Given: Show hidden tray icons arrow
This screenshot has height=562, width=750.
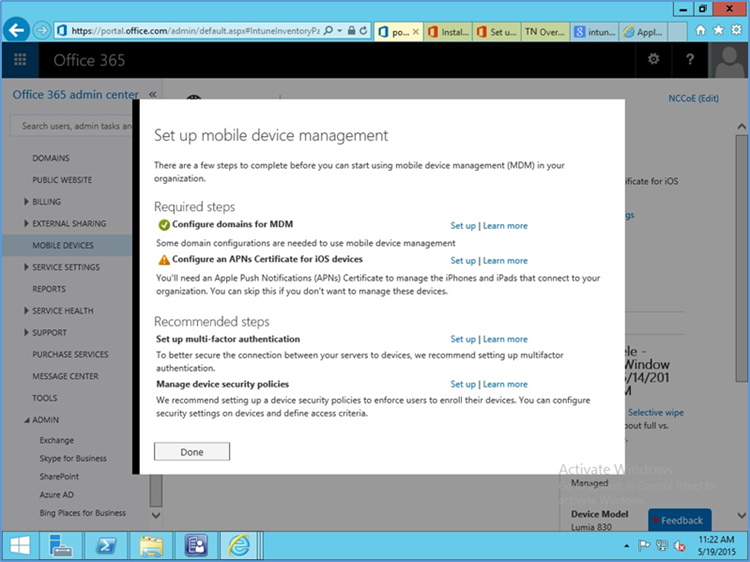Looking at the screenshot, I should [x=627, y=546].
